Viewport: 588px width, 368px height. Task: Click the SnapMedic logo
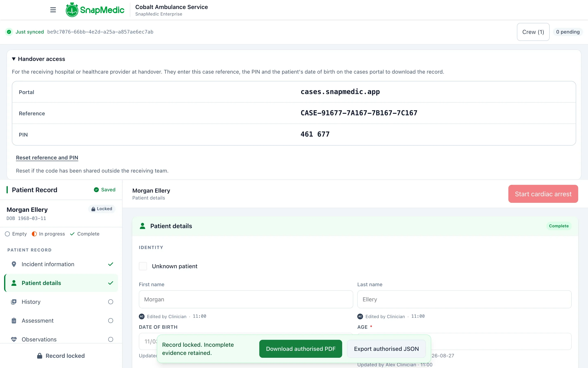coord(95,10)
